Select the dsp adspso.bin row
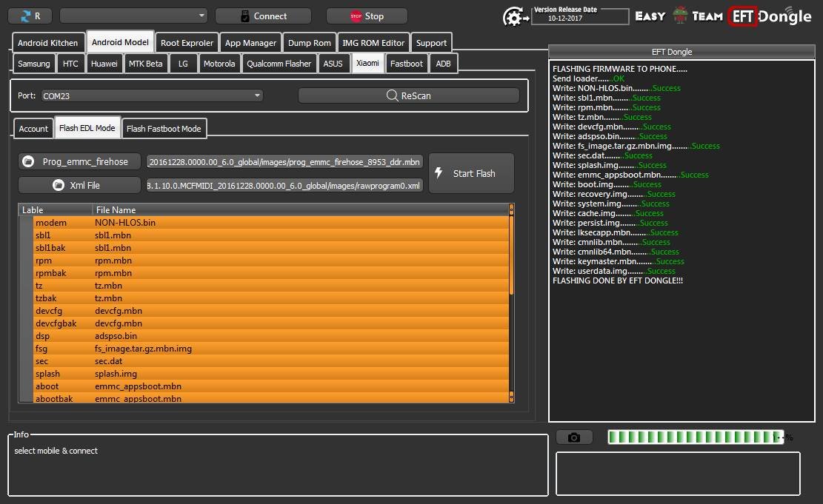This screenshot has height=504, width=823. click(271, 336)
